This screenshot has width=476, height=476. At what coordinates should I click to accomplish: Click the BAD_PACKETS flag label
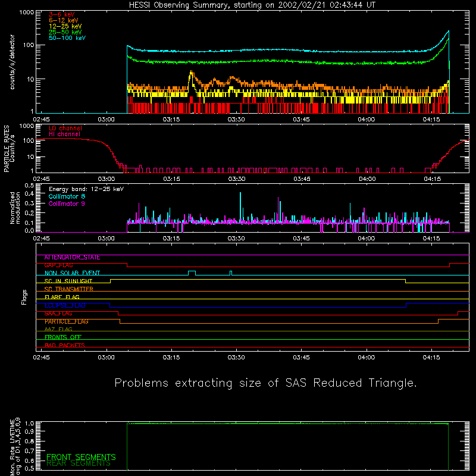[65, 345]
